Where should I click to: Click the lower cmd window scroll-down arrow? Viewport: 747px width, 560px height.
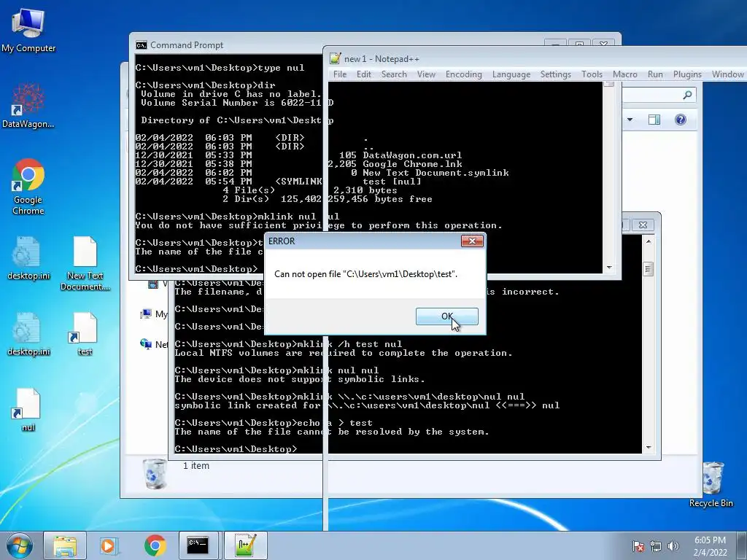point(649,448)
